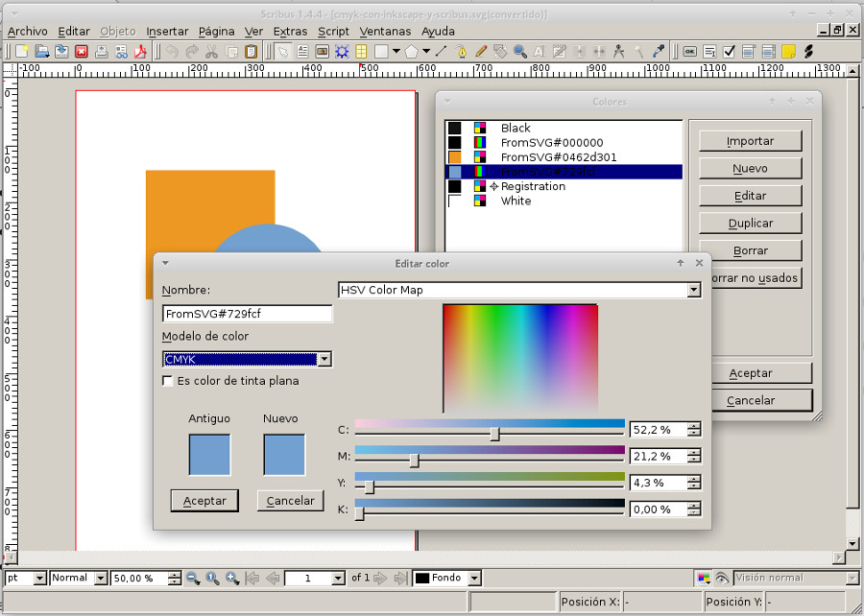864x616 pixels.
Task: Open the Página menu
Action: pos(217,32)
